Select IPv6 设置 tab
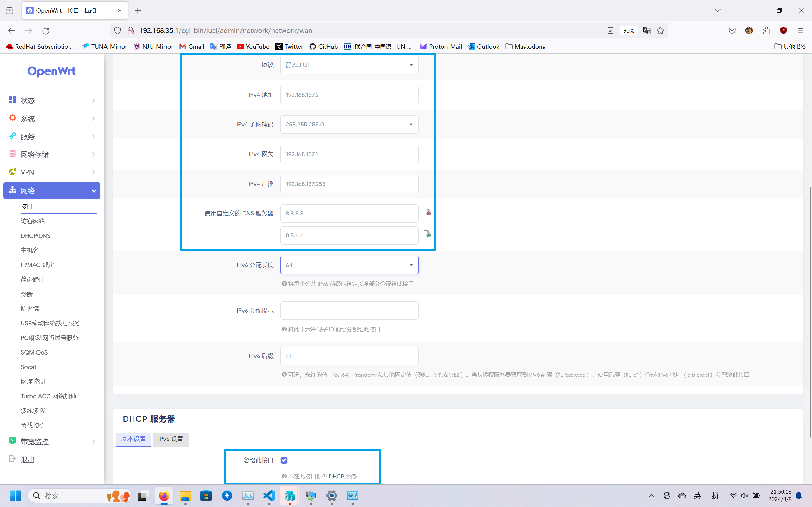 pos(171,439)
